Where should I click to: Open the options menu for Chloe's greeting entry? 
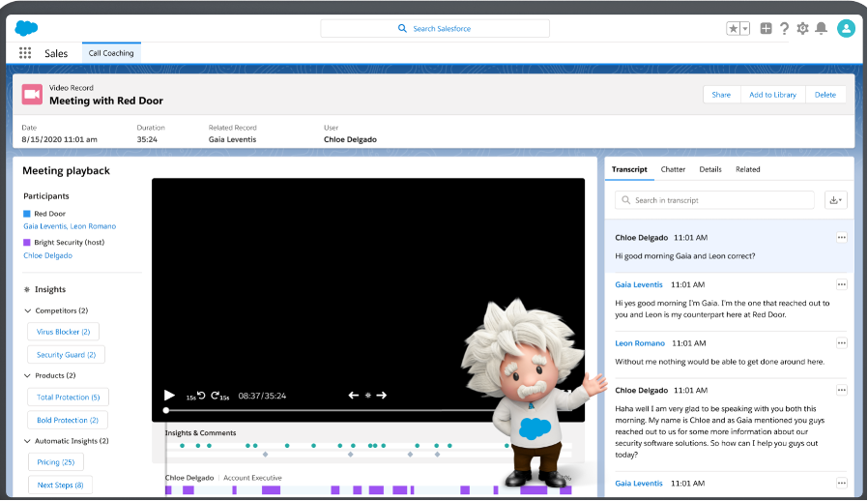pos(842,238)
